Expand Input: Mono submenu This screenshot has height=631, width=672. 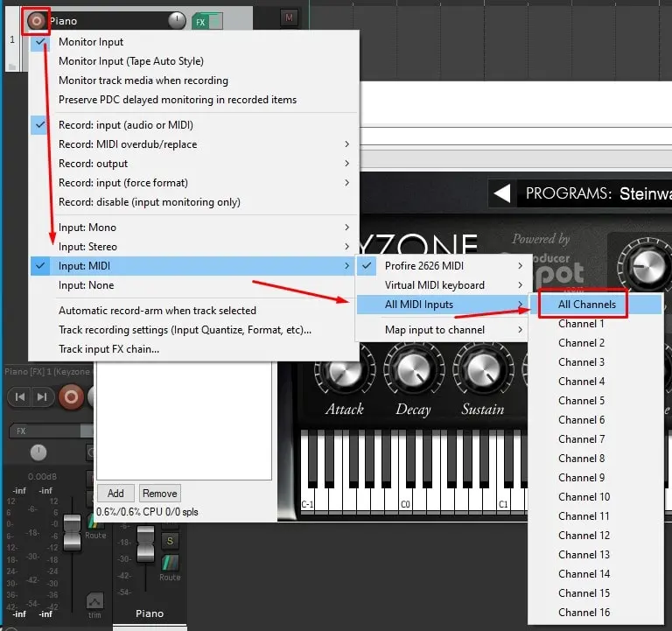point(193,228)
